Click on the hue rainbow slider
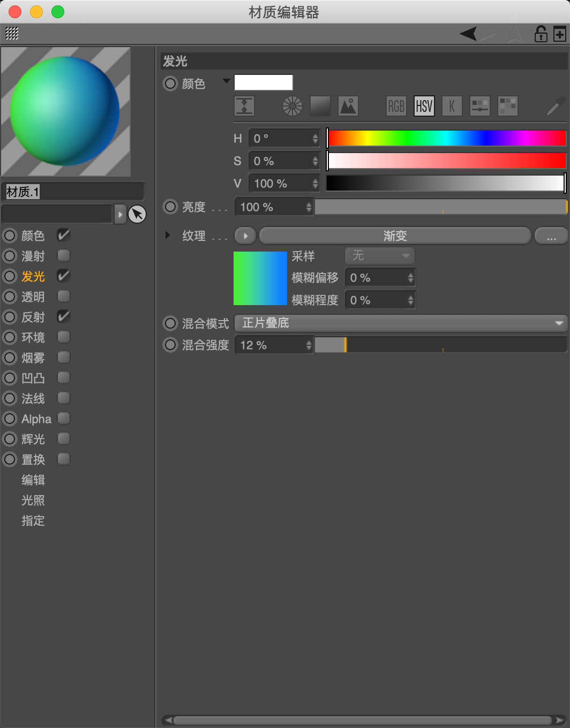This screenshot has height=728, width=570. point(446,138)
